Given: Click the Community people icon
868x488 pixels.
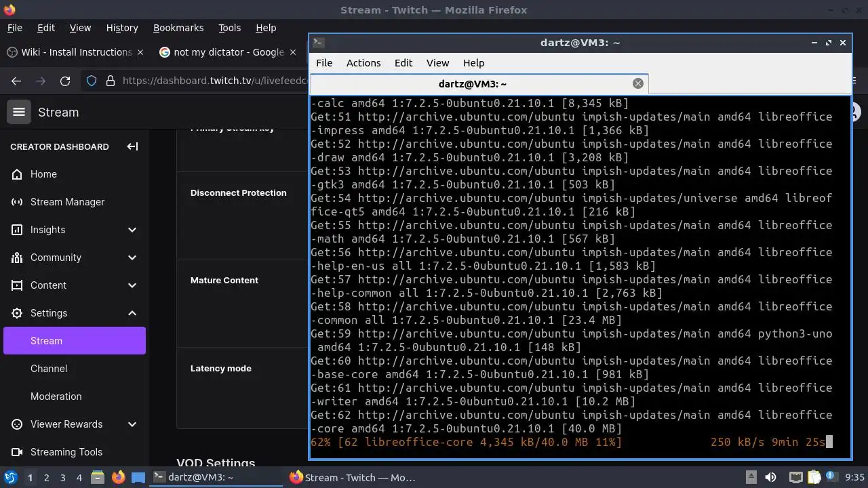Looking at the screenshot, I should coord(17,258).
